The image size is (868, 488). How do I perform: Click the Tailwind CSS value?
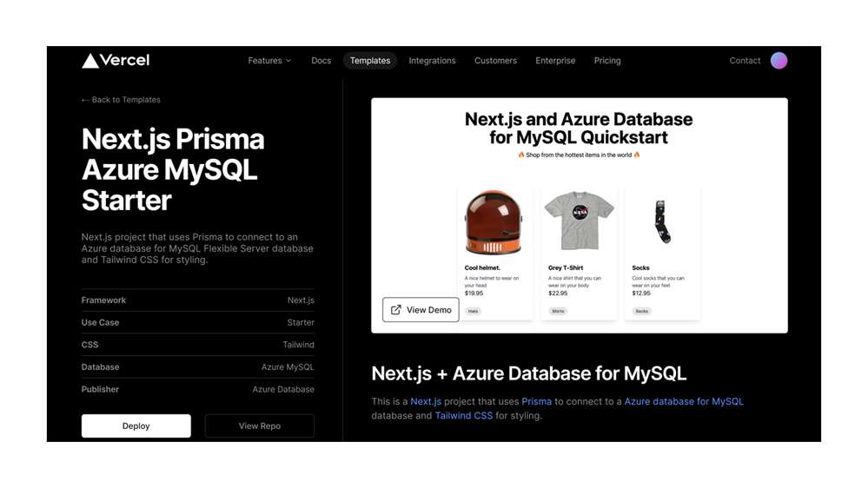click(298, 345)
